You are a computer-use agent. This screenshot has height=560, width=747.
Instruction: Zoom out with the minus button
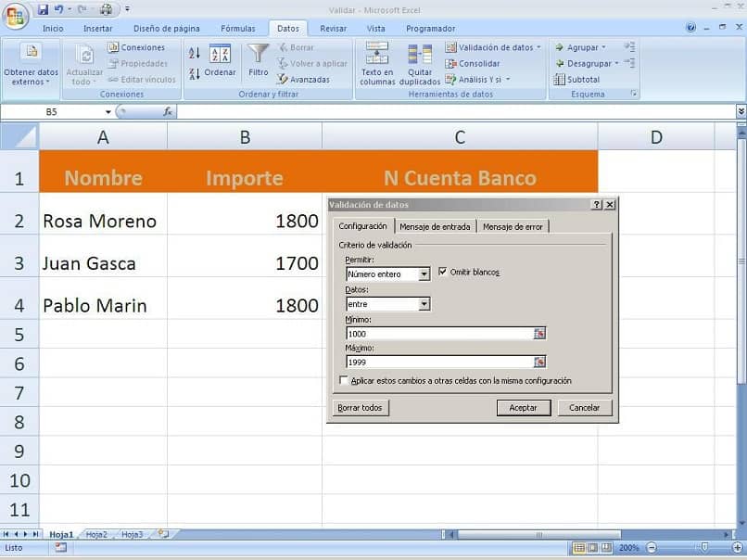click(652, 548)
